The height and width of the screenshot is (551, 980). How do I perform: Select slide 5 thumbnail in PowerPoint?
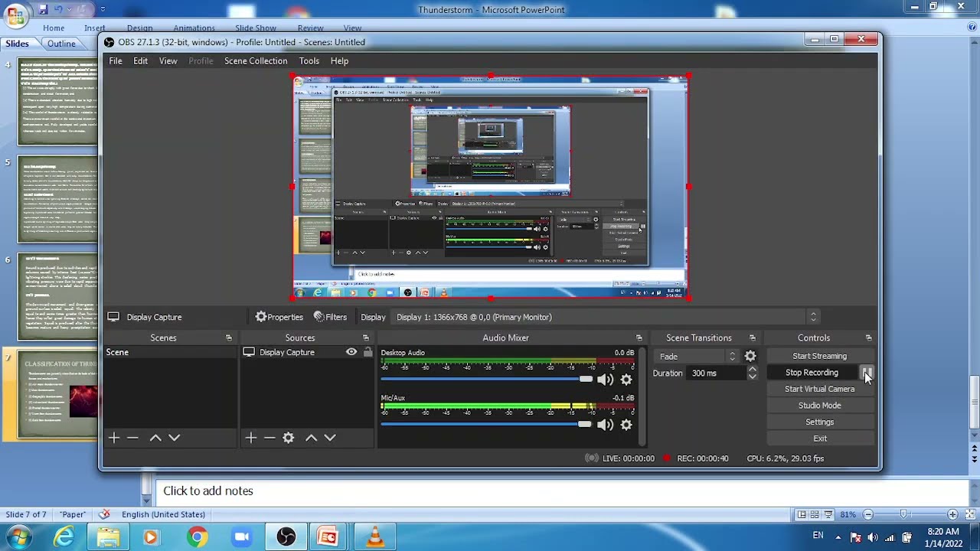(58, 201)
